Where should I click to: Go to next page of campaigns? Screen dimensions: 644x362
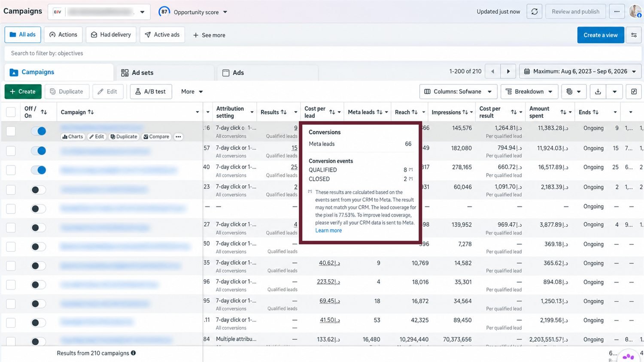click(508, 71)
